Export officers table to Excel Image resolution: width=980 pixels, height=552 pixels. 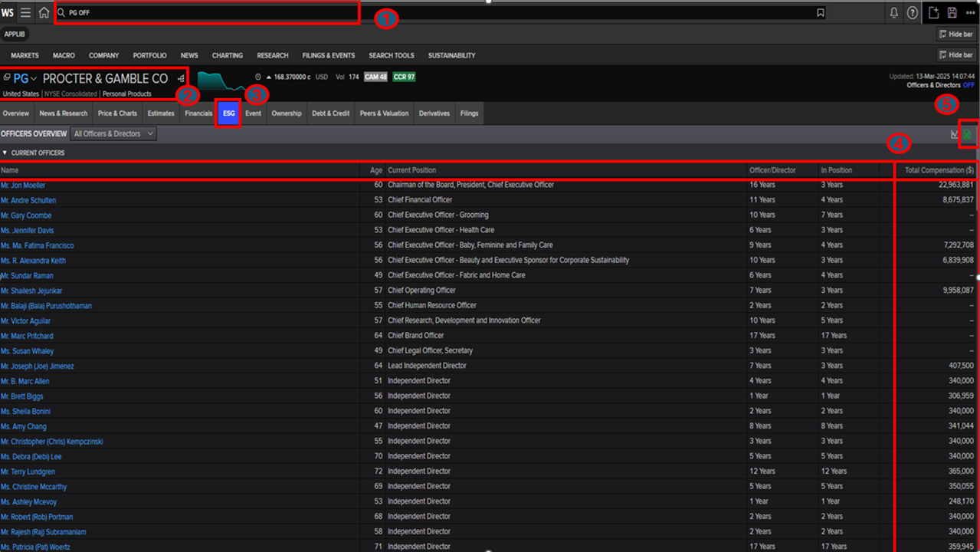967,134
